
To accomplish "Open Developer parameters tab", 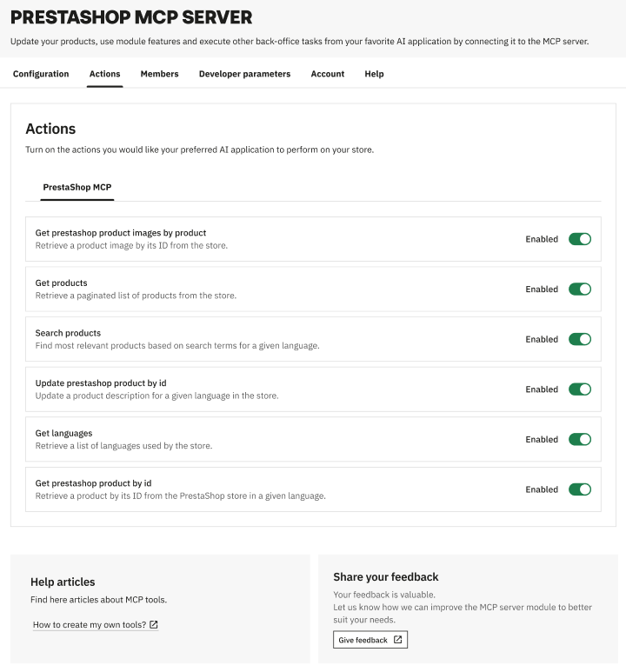I will pyautogui.click(x=244, y=74).
